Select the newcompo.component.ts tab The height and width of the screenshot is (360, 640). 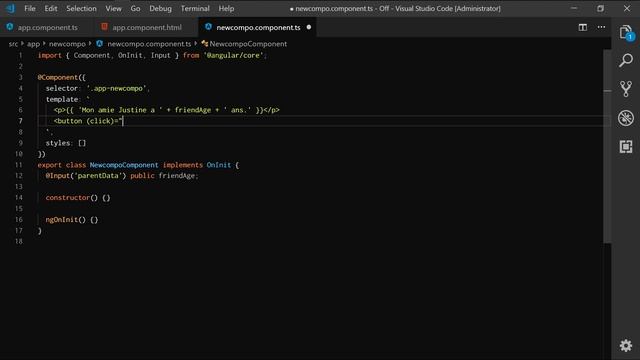(x=258, y=27)
